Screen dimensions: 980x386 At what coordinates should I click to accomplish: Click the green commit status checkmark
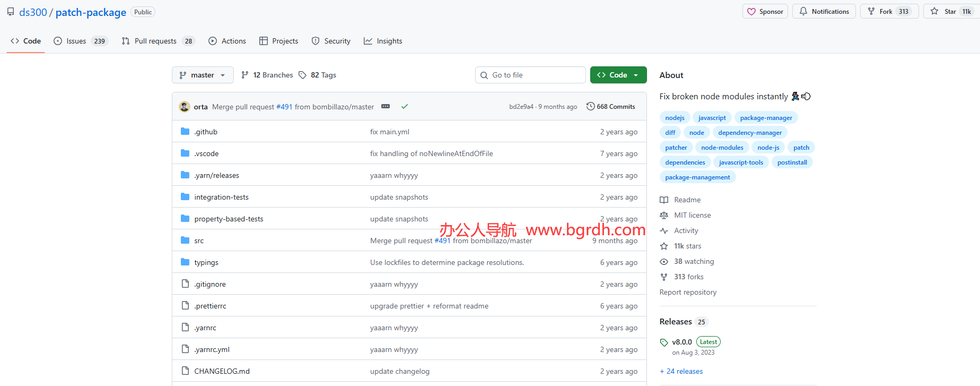pos(405,107)
